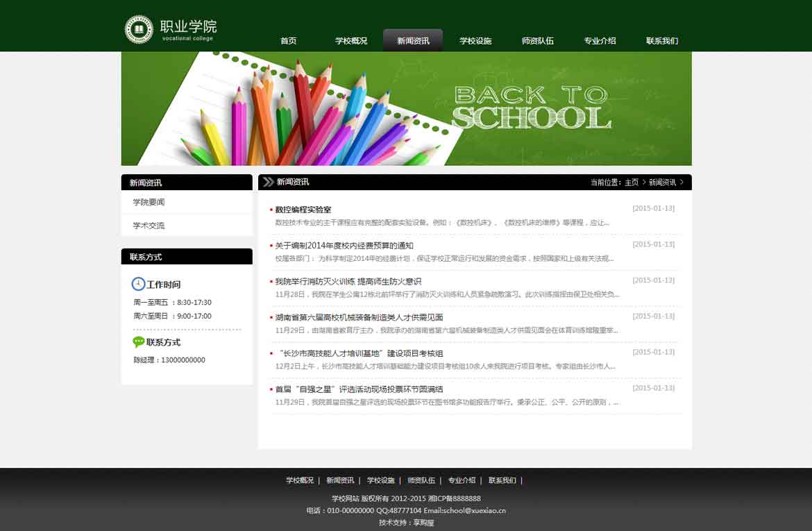Viewport: 812px width, 531px height.
Task: Open the 学校概况 navigation tab
Action: click(351, 40)
